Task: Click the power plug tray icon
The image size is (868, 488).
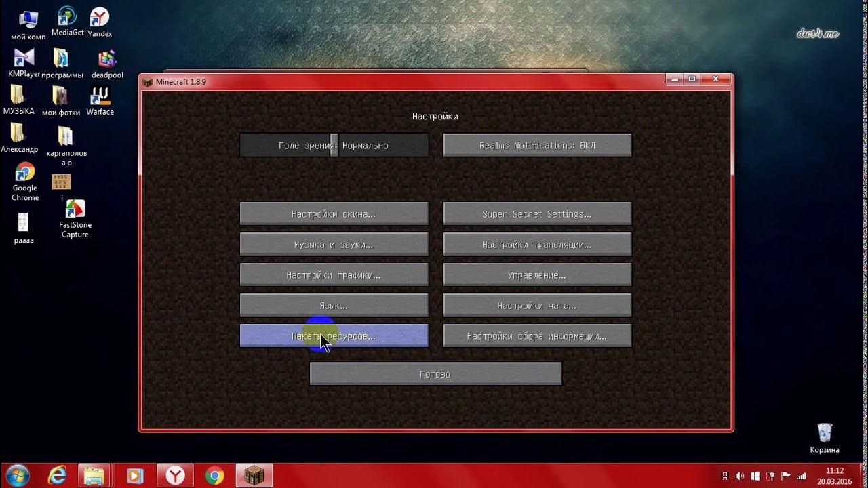Action: point(770,476)
